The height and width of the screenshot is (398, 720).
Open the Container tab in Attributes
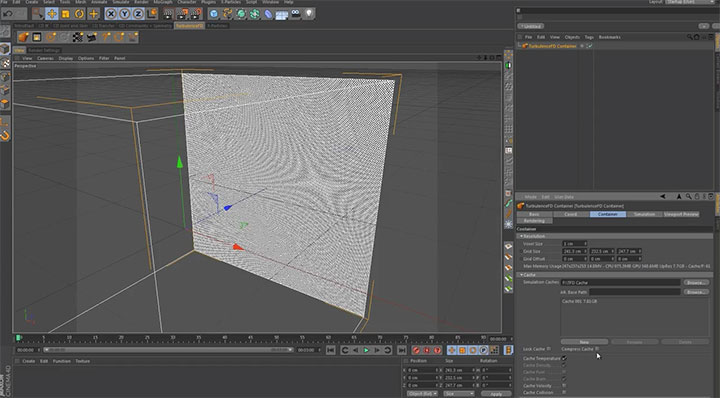(608, 214)
